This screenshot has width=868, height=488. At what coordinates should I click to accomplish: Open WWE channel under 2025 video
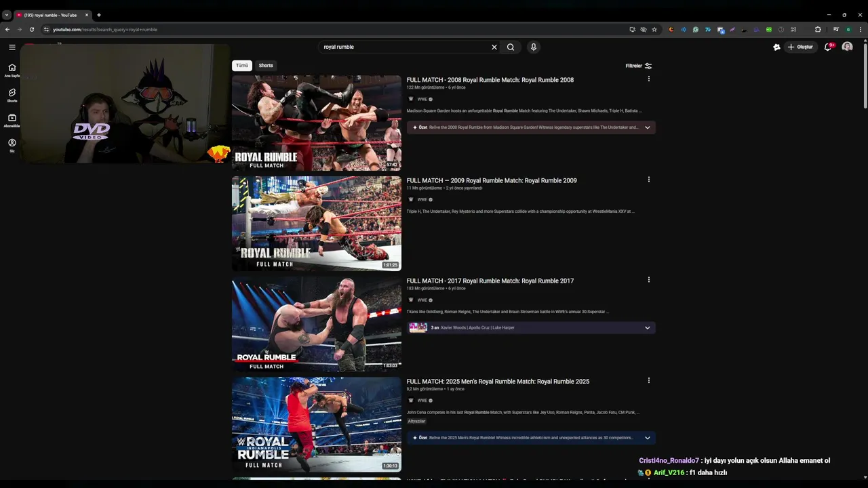(422, 400)
